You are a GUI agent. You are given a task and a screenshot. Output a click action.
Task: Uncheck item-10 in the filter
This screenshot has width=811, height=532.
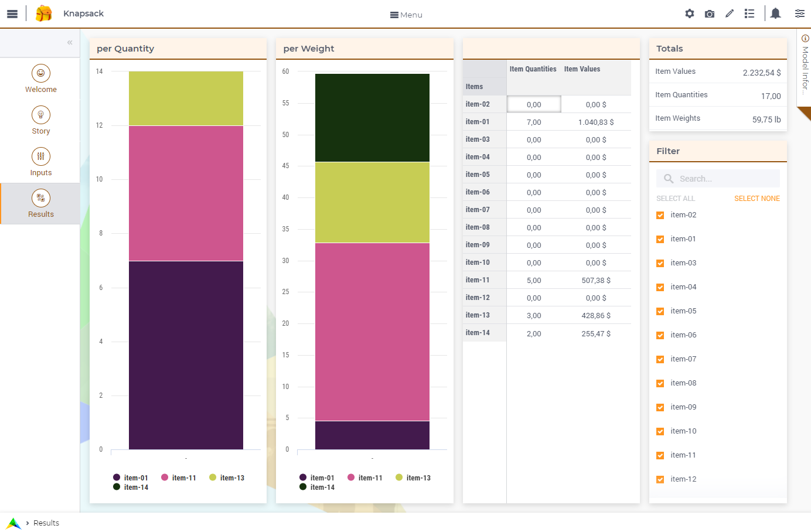660,431
